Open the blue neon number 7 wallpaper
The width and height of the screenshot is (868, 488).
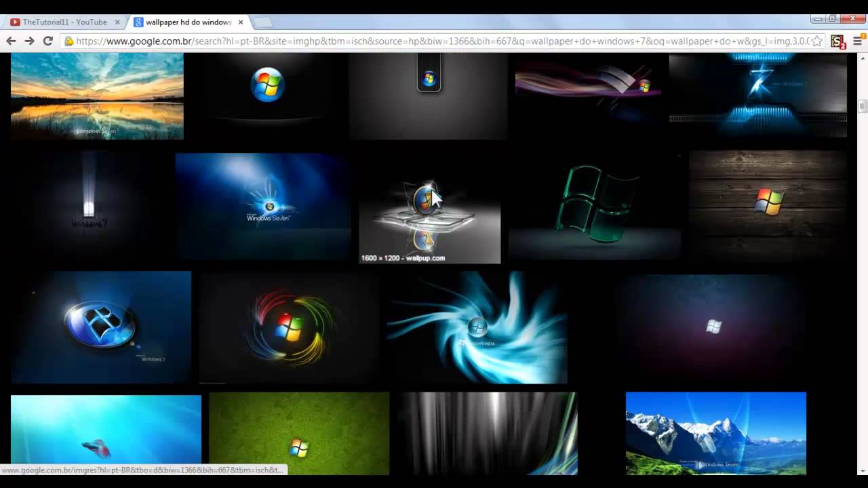[x=758, y=95]
